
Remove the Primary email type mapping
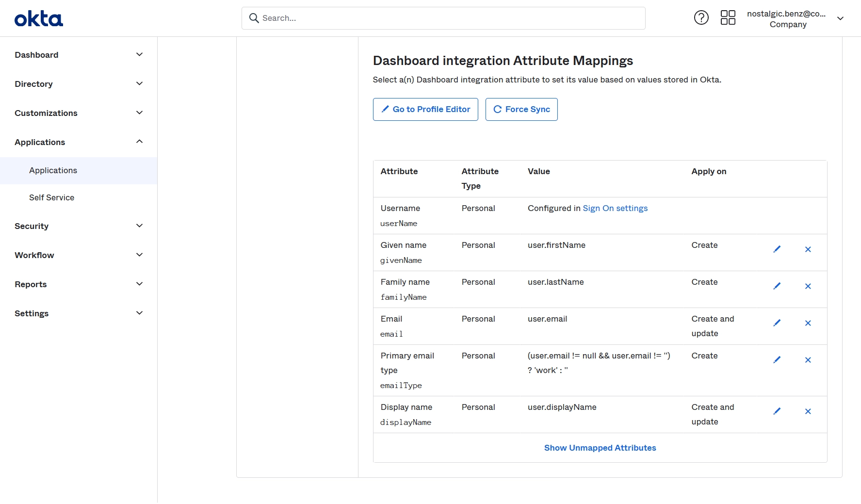click(808, 360)
